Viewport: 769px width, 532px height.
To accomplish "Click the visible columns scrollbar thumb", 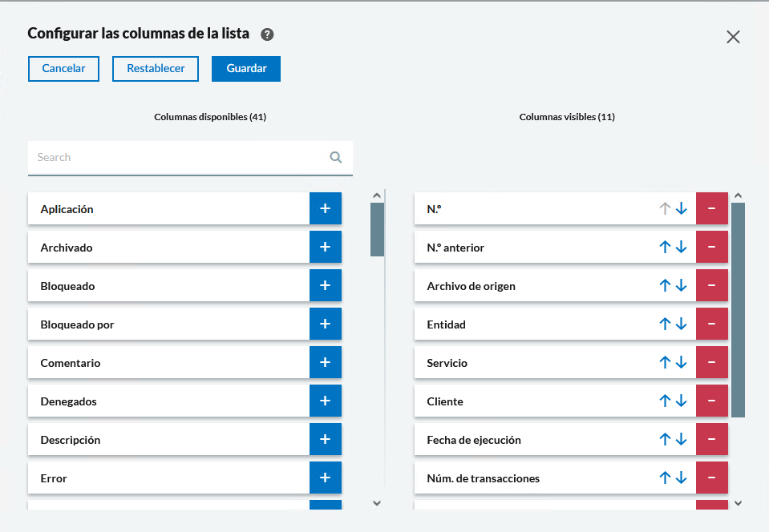I will [738, 308].
